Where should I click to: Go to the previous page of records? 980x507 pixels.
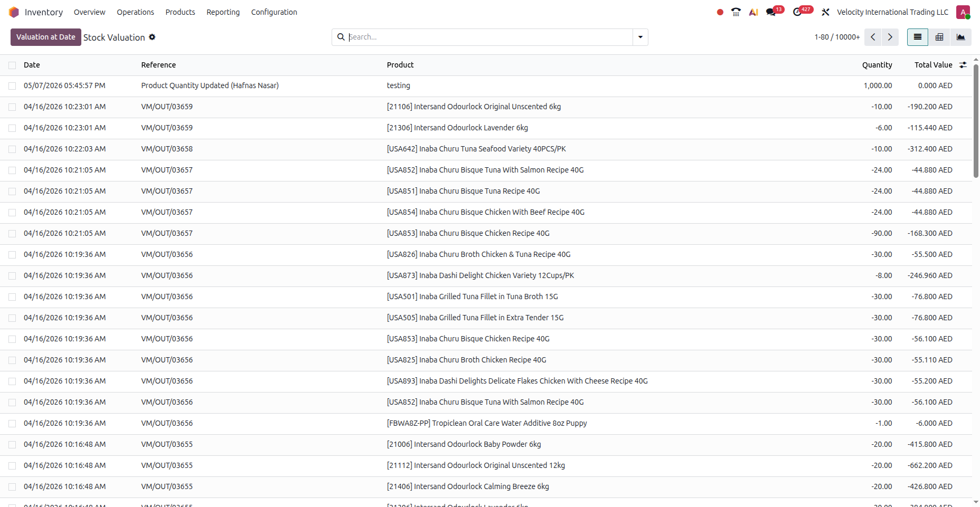(x=873, y=37)
